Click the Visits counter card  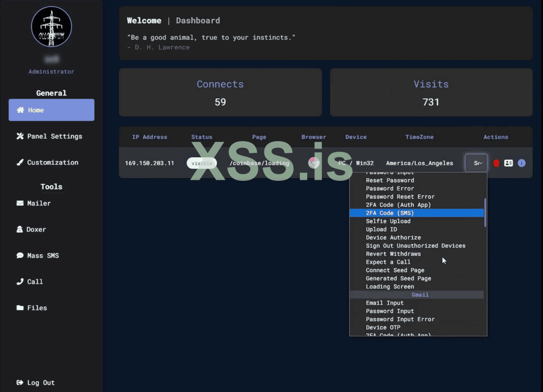tap(431, 92)
